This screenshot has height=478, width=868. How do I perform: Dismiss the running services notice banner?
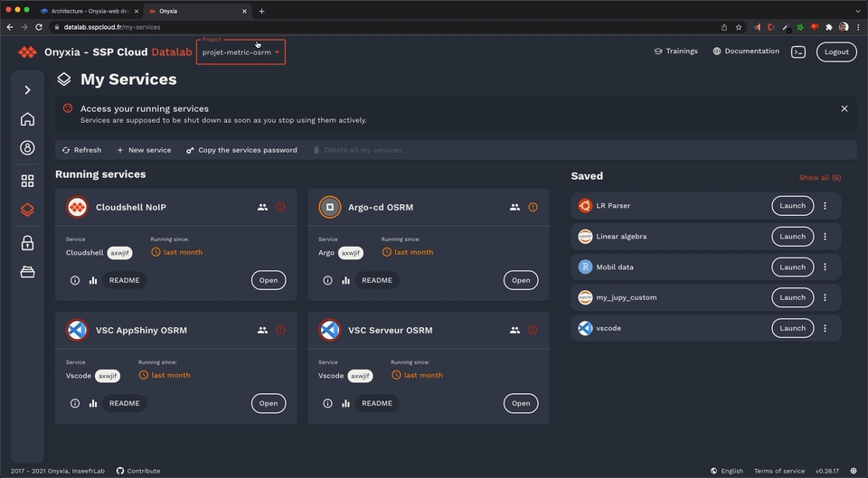click(844, 108)
